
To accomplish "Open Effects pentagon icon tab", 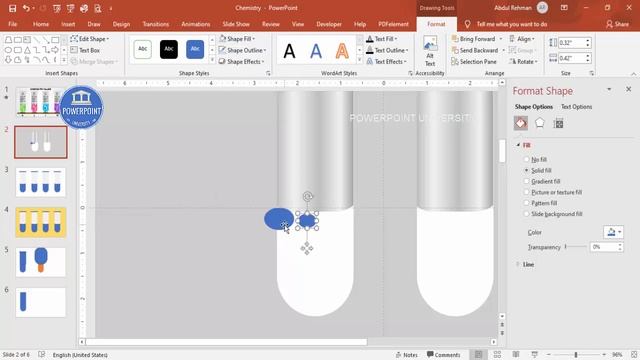I will coord(540,123).
